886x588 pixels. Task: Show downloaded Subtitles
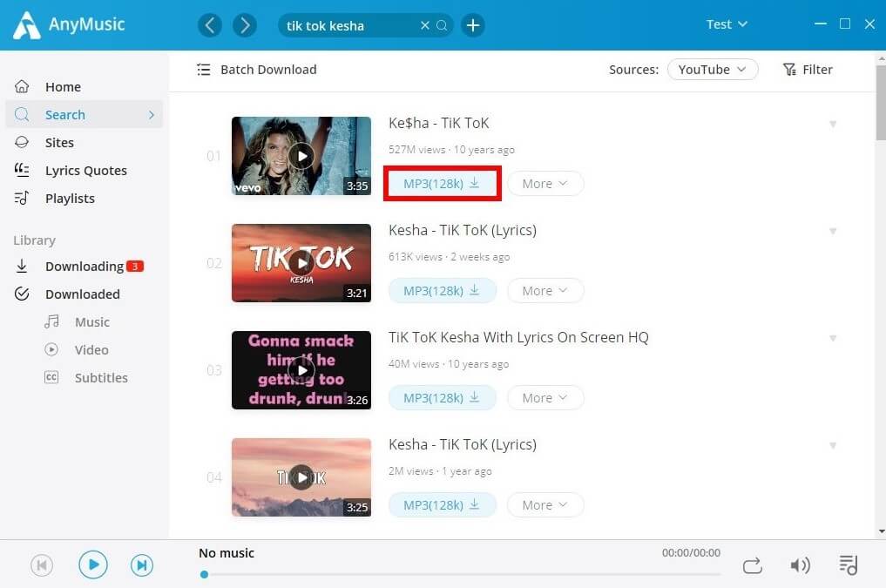tap(101, 377)
